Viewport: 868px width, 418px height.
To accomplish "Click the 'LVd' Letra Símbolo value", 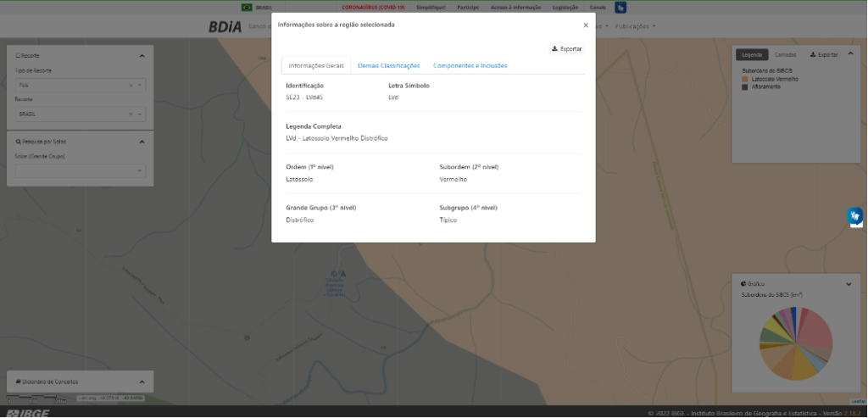I will tap(393, 98).
